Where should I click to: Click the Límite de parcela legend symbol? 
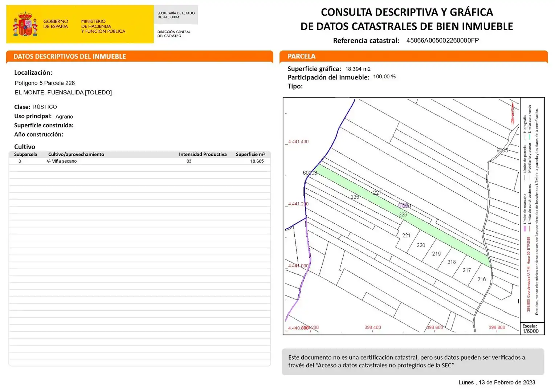pyautogui.click(x=525, y=177)
